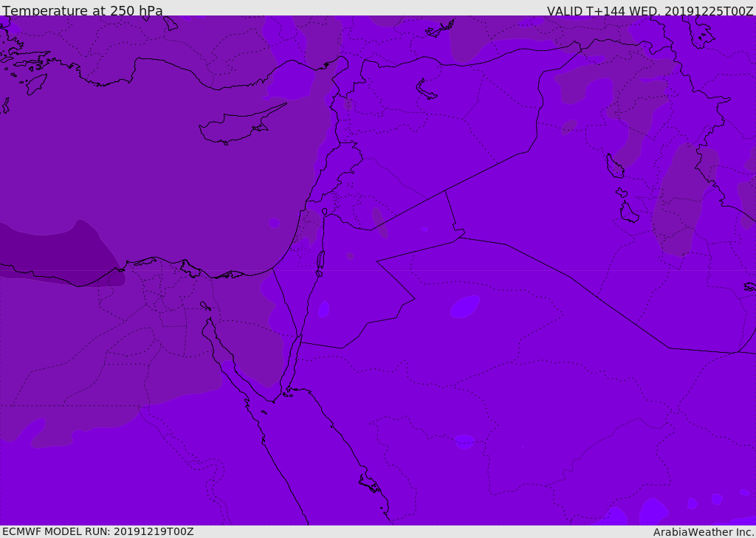Screen dimensions: 756x538
Task: Click the 'Temperature at 250 hPa' title
Action: click(x=83, y=10)
